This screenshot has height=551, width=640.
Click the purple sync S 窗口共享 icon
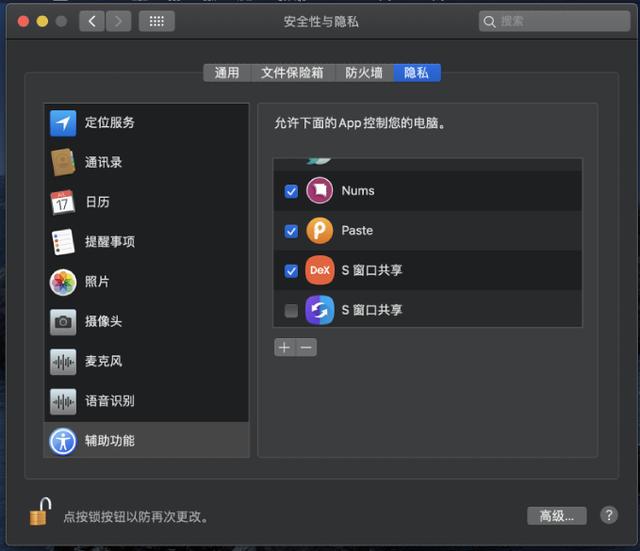point(320,310)
